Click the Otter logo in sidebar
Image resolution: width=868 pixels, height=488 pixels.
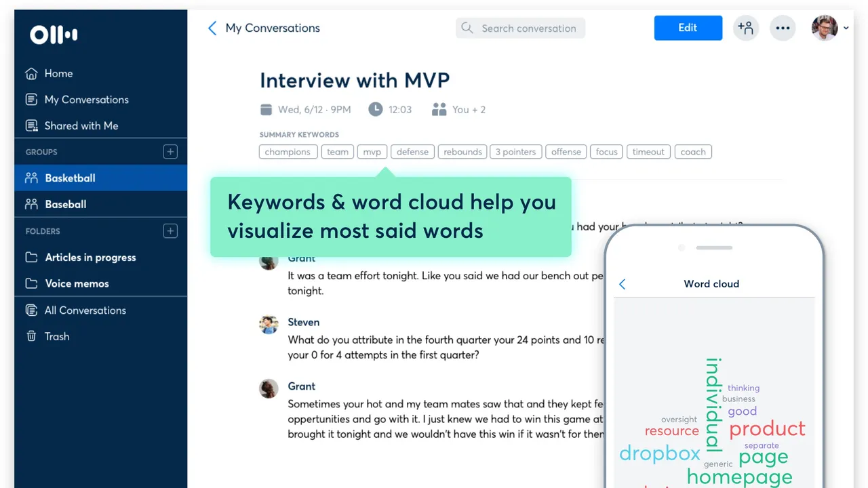click(54, 35)
